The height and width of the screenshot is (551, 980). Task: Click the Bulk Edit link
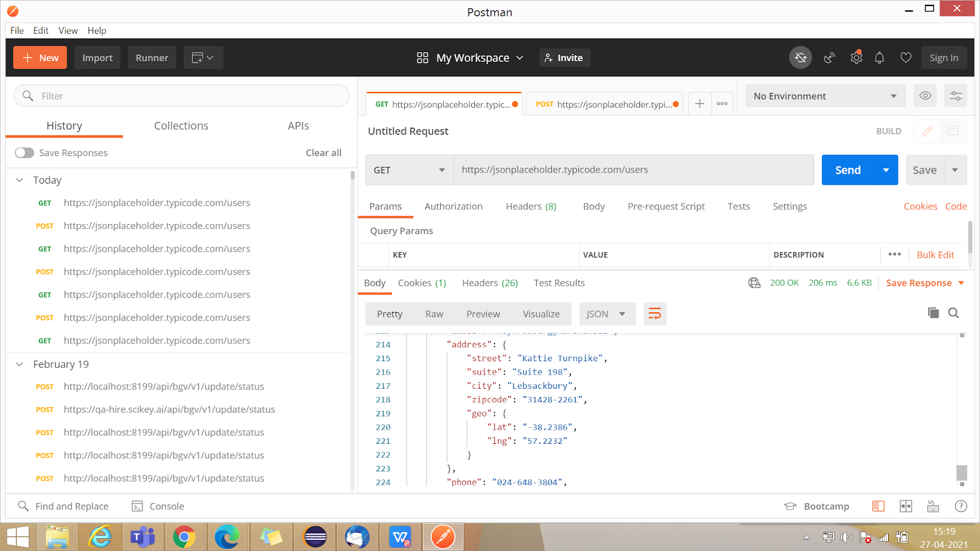[x=935, y=255]
